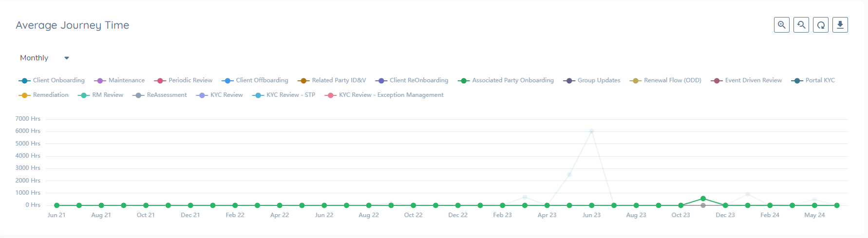Click the Related Party ID&V legend marker
Image resolution: width=868 pixels, height=238 pixels.
[x=303, y=81]
